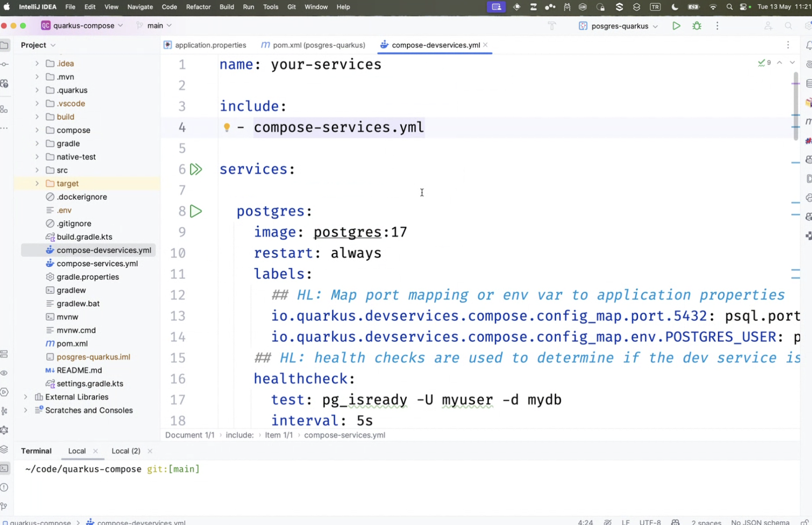This screenshot has width=812, height=525.
Task: Expand the .idea folder
Action: point(37,63)
